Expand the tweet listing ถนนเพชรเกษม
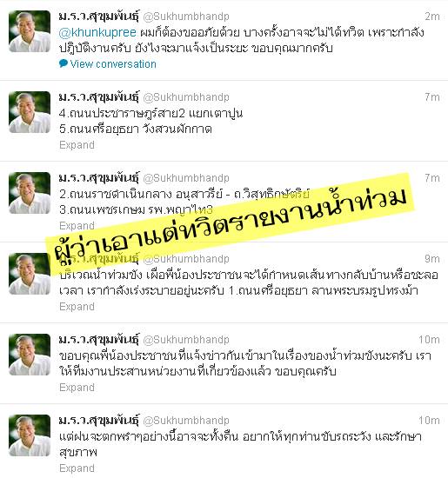 [x=77, y=226]
